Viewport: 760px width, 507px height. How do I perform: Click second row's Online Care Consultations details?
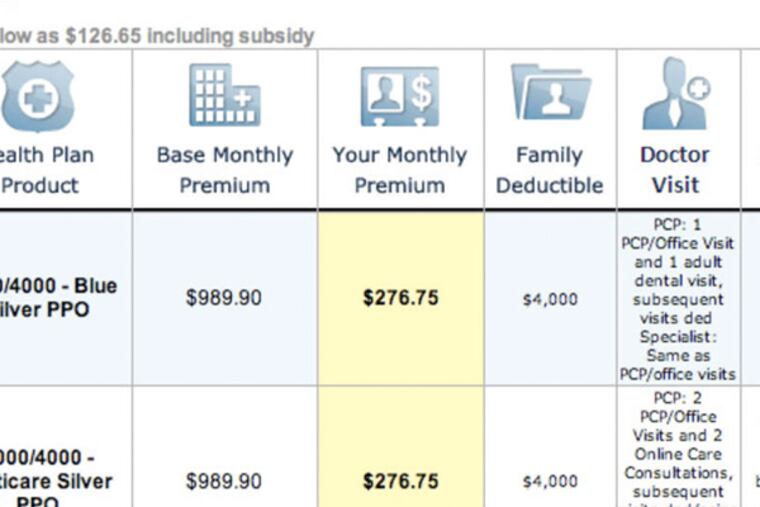point(676,463)
